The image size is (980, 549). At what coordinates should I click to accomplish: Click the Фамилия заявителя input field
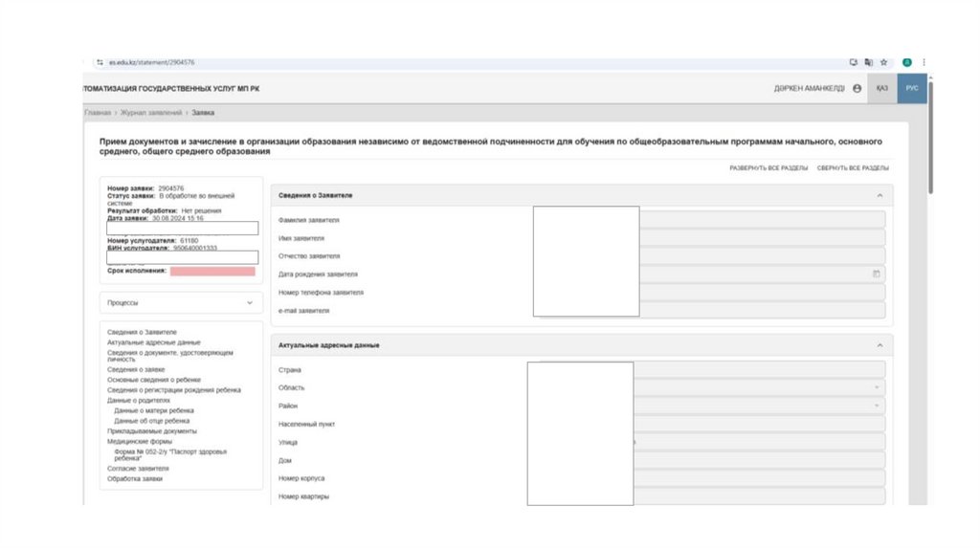click(763, 219)
